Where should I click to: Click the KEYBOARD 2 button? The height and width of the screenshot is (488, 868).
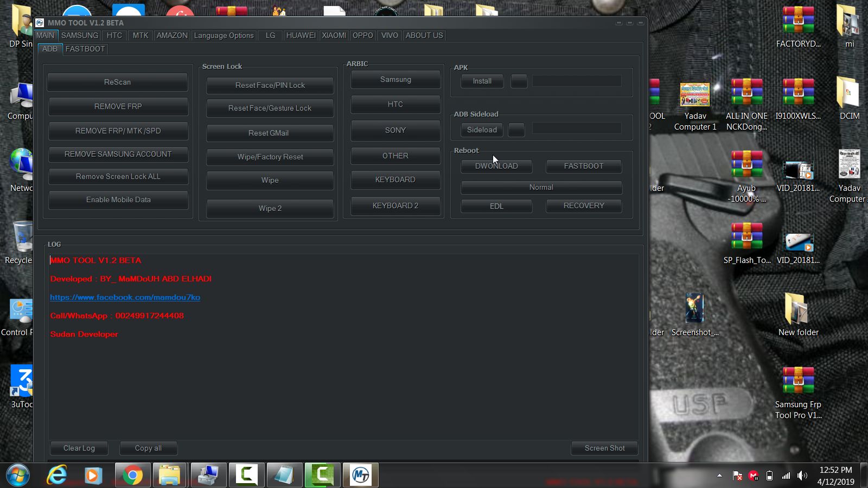pyautogui.click(x=395, y=206)
